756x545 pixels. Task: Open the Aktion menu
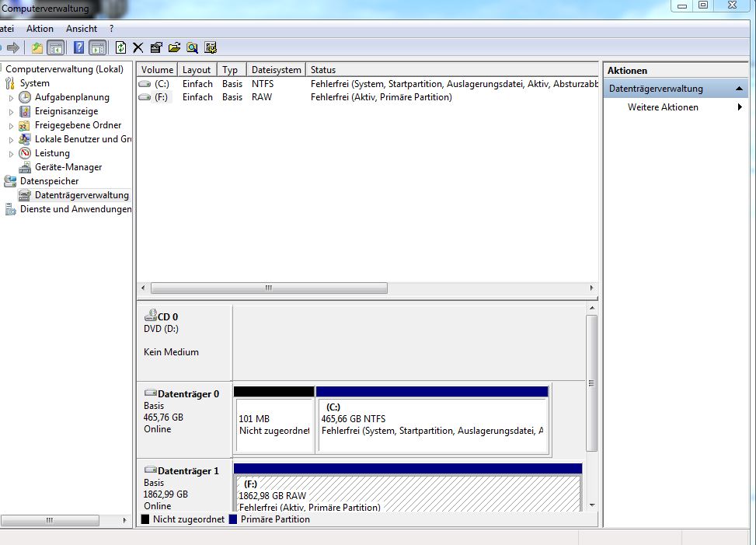[40, 29]
